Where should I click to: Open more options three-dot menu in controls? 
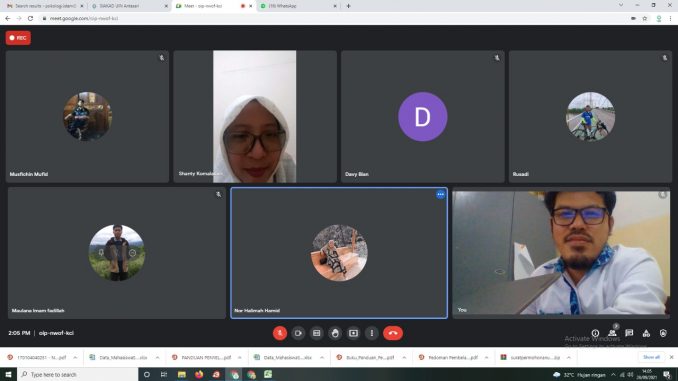[372, 333]
